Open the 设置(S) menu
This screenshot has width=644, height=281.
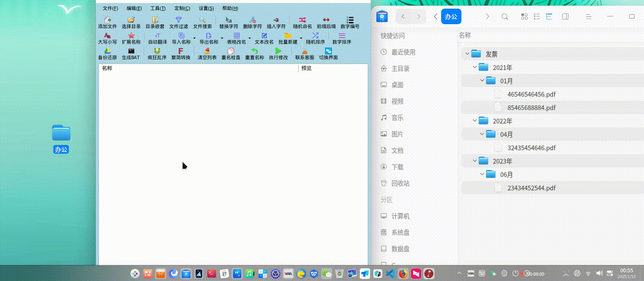click(206, 8)
